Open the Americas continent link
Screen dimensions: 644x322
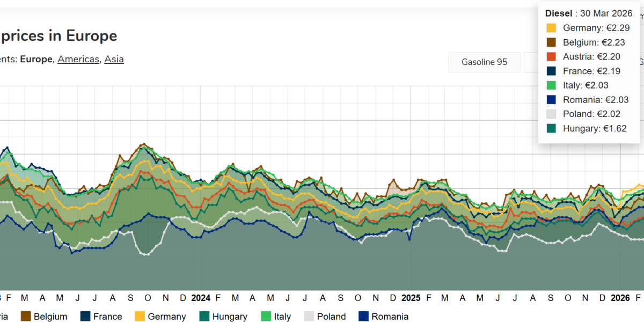[x=78, y=59]
